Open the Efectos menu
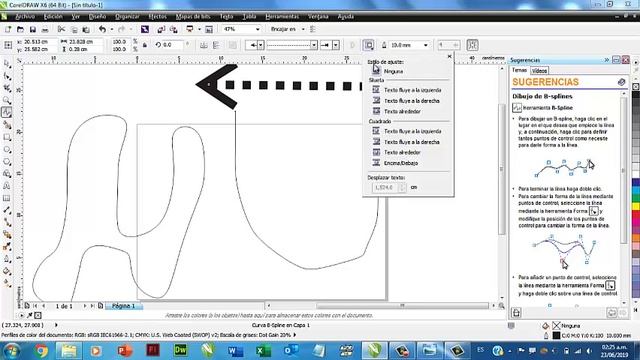The height and width of the screenshot is (360, 640). pos(158,17)
